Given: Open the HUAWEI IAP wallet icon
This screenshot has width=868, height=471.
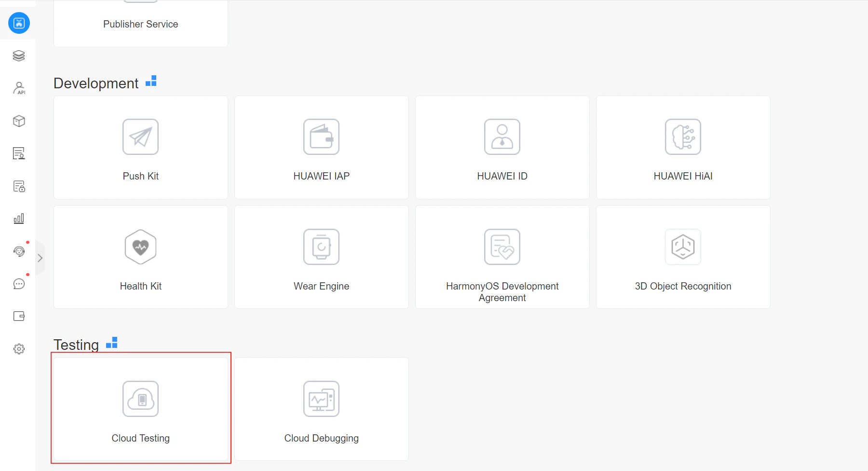Looking at the screenshot, I should (x=321, y=137).
